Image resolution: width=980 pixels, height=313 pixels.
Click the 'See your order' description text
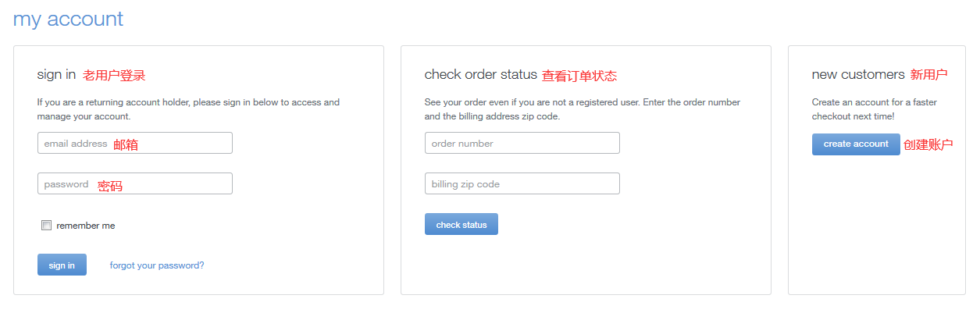(x=582, y=109)
